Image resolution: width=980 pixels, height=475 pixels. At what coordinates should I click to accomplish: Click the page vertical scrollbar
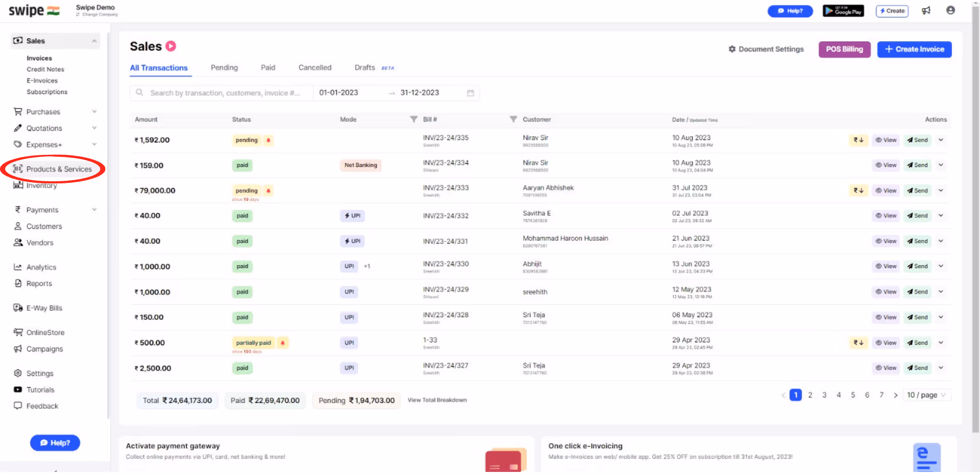[x=975, y=220]
